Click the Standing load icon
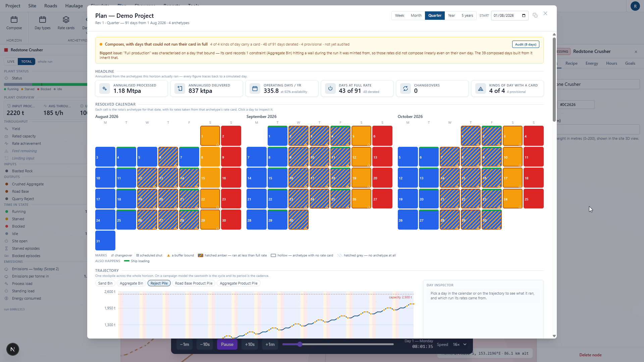The width and height of the screenshot is (644, 362). (6, 291)
